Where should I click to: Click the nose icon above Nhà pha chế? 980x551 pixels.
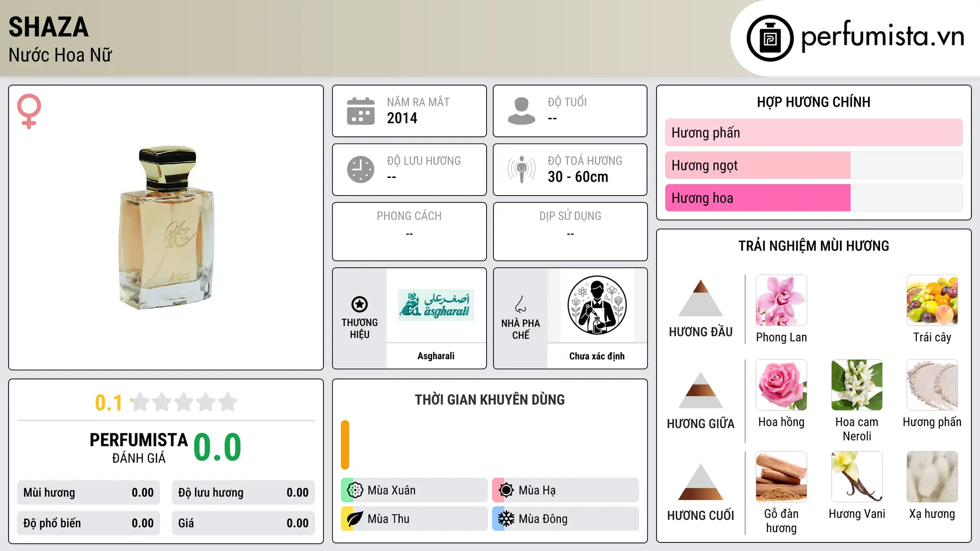(521, 304)
